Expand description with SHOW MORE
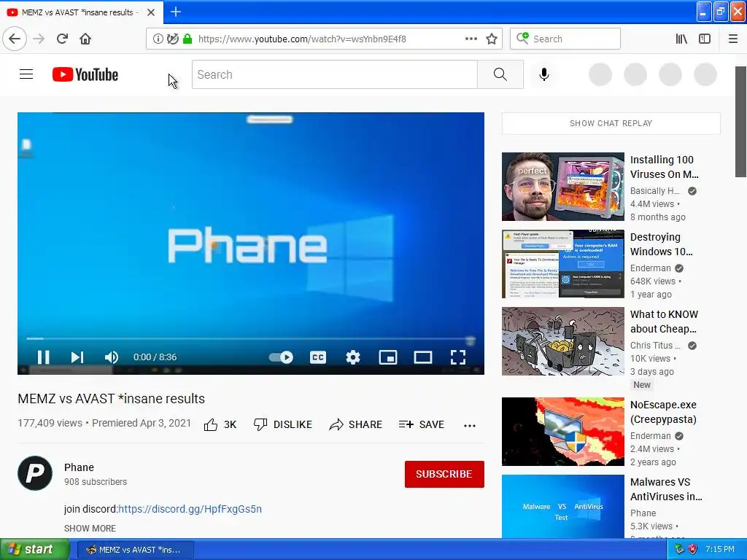Viewport: 747px width, 560px height. (90, 528)
